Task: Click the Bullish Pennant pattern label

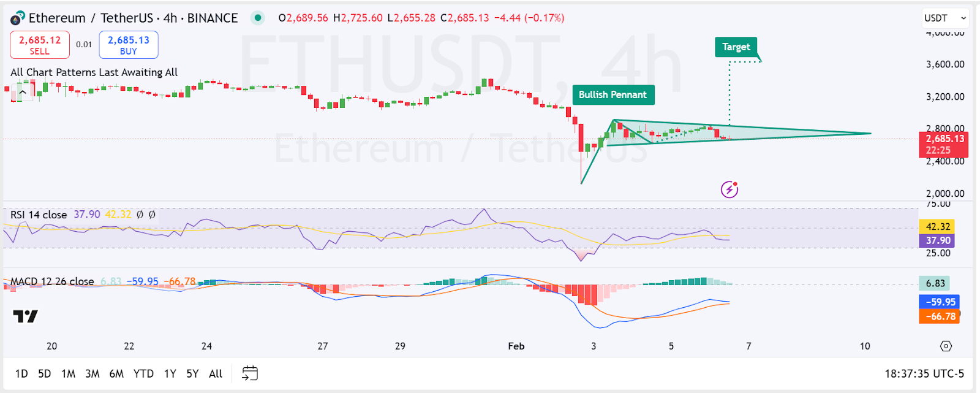Action: [613, 94]
